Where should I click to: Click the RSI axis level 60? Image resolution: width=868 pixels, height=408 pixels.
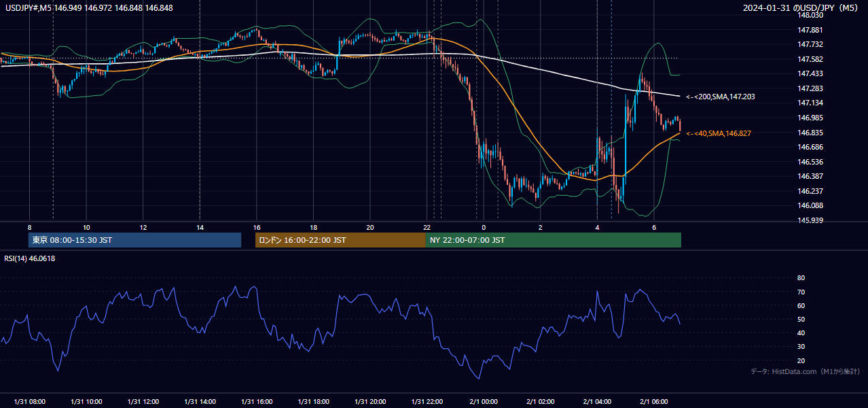coord(801,305)
